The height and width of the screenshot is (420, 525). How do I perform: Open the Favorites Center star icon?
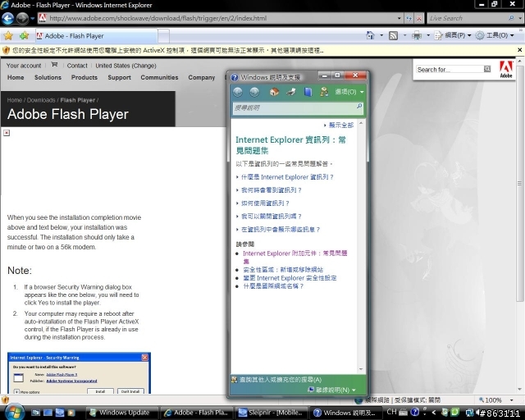point(8,35)
